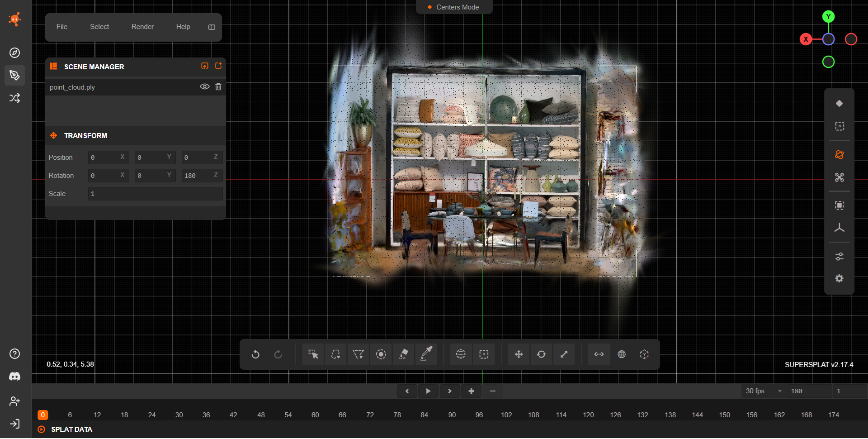Click the green Y axis gizmo

click(828, 17)
